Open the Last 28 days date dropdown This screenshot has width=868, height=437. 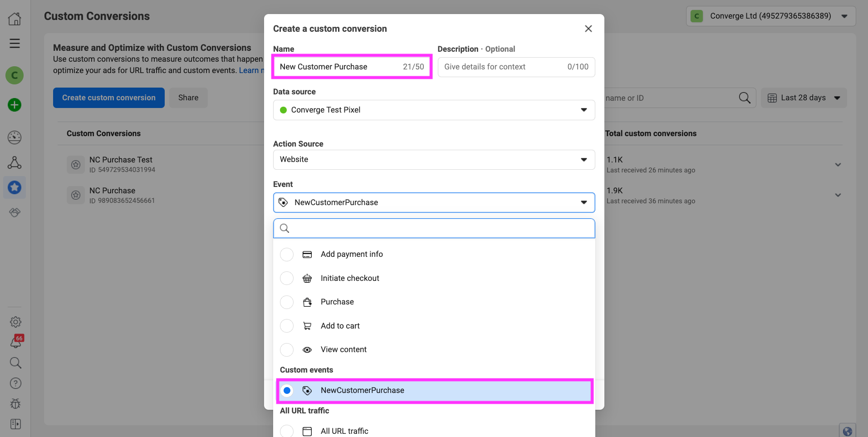pos(804,98)
